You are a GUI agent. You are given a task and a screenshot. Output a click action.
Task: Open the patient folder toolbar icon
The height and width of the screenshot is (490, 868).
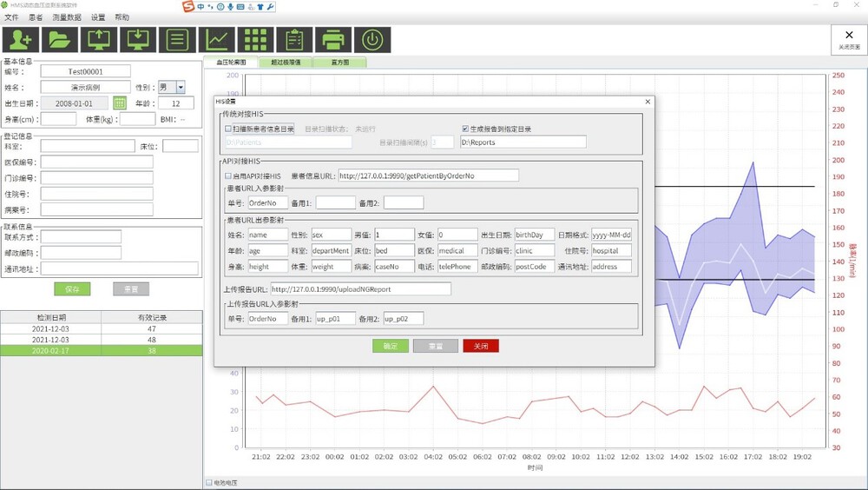[x=59, y=40]
